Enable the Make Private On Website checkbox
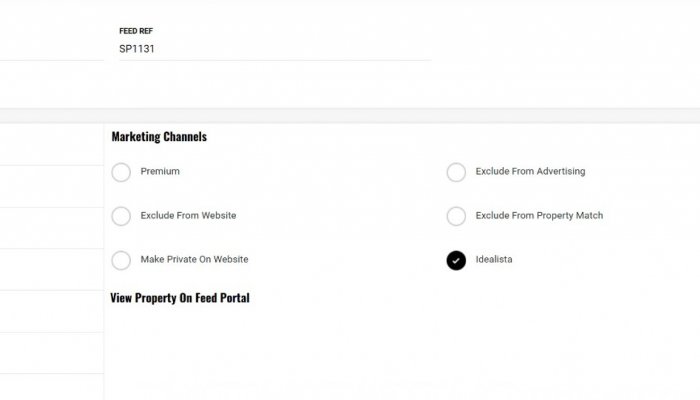 [x=121, y=260]
